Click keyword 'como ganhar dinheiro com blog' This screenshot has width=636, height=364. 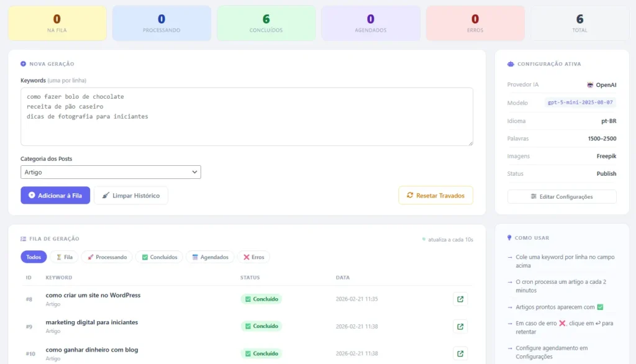pos(92,349)
